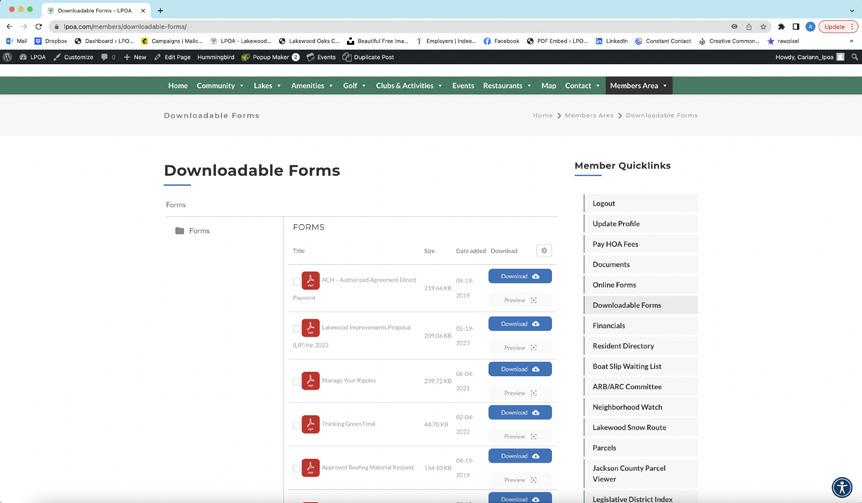The image size is (862, 503).
Task: Open the Members Area dropdown
Action: [x=638, y=86]
